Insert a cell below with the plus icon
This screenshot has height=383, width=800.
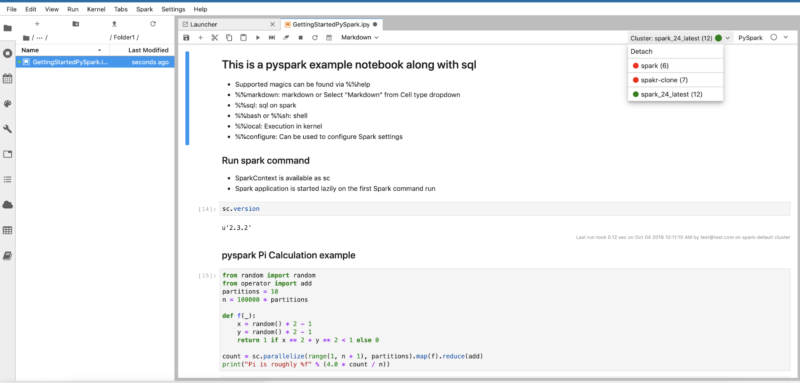tap(201, 38)
